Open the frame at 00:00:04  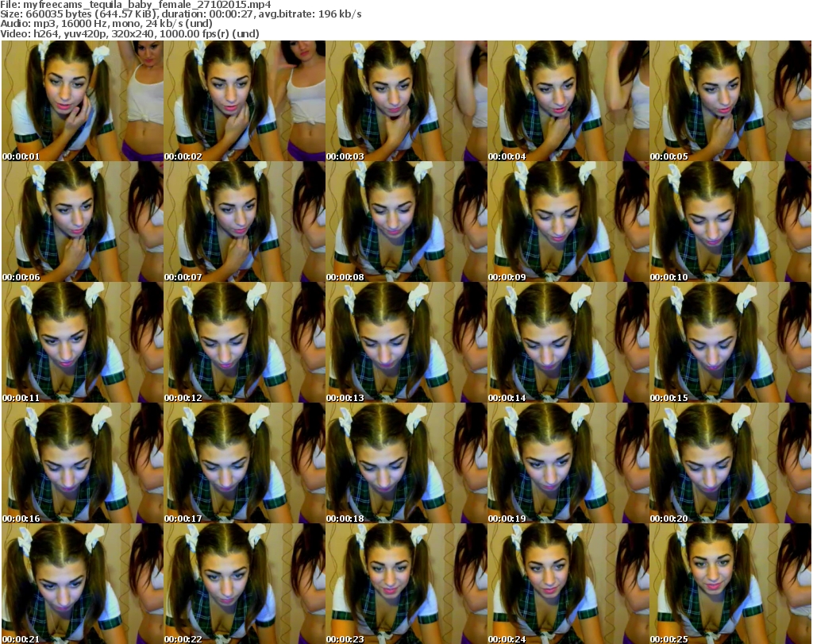pyautogui.click(x=568, y=101)
